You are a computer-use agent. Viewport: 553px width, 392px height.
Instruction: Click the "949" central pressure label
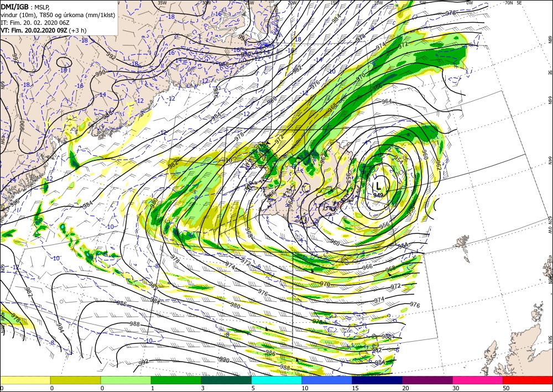point(378,195)
